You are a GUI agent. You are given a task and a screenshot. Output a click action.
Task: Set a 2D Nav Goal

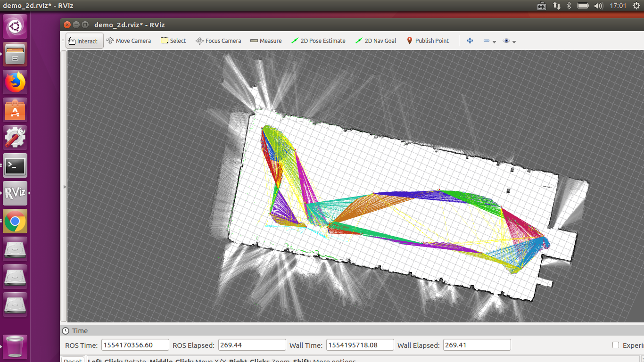pyautogui.click(x=376, y=41)
